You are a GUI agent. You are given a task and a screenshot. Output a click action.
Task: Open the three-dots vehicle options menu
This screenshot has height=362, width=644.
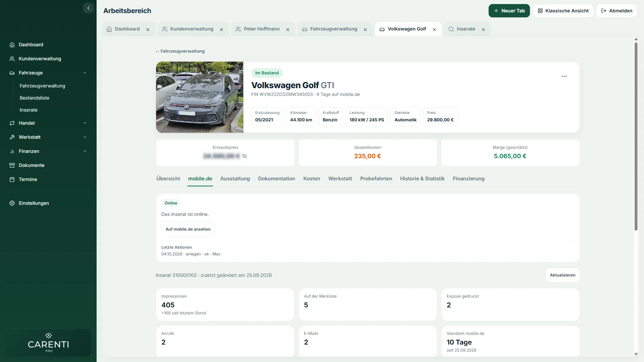[x=564, y=76]
